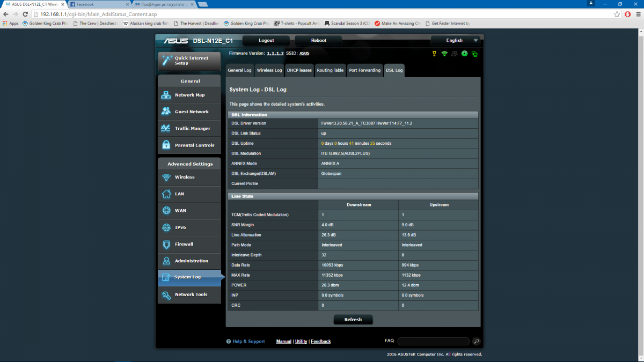
Task: Switch to the General Log tab
Action: 239,70
